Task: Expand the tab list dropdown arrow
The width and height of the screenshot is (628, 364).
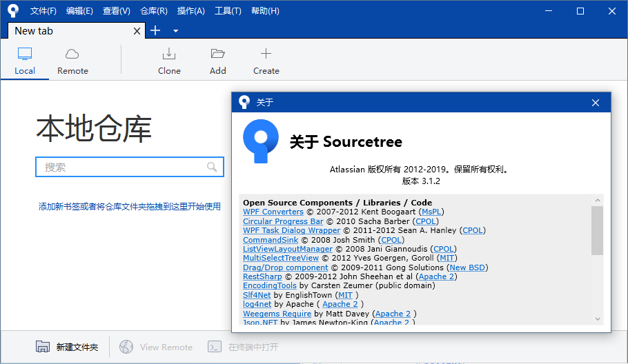Action: click(175, 31)
